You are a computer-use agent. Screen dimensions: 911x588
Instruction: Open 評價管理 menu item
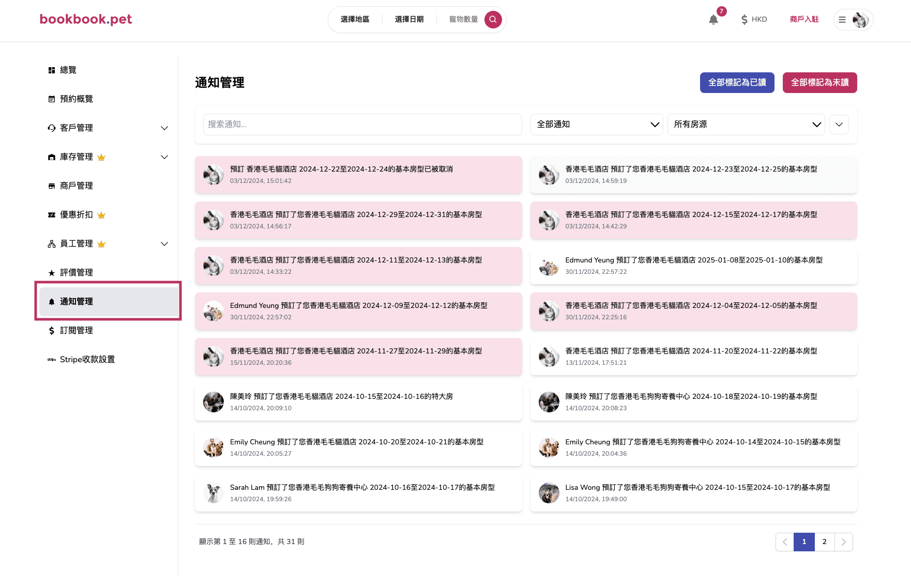pyautogui.click(x=109, y=273)
